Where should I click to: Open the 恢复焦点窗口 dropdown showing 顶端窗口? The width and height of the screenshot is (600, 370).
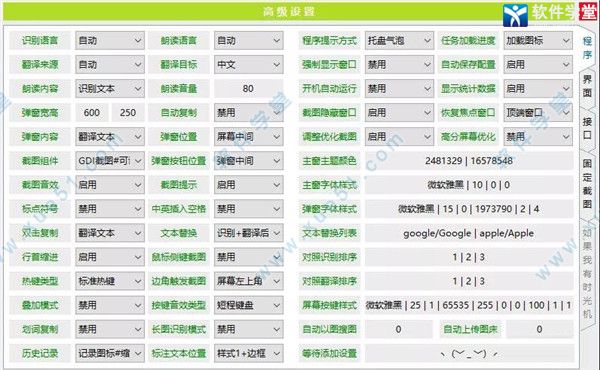[x=538, y=113]
